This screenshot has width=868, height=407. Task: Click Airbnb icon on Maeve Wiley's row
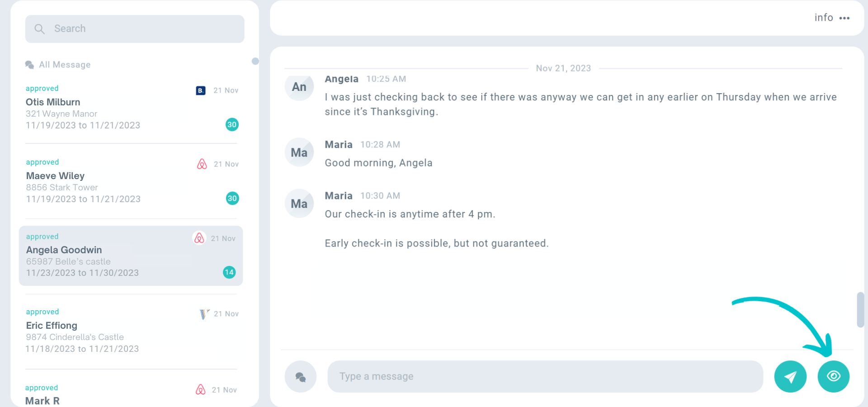coord(202,164)
